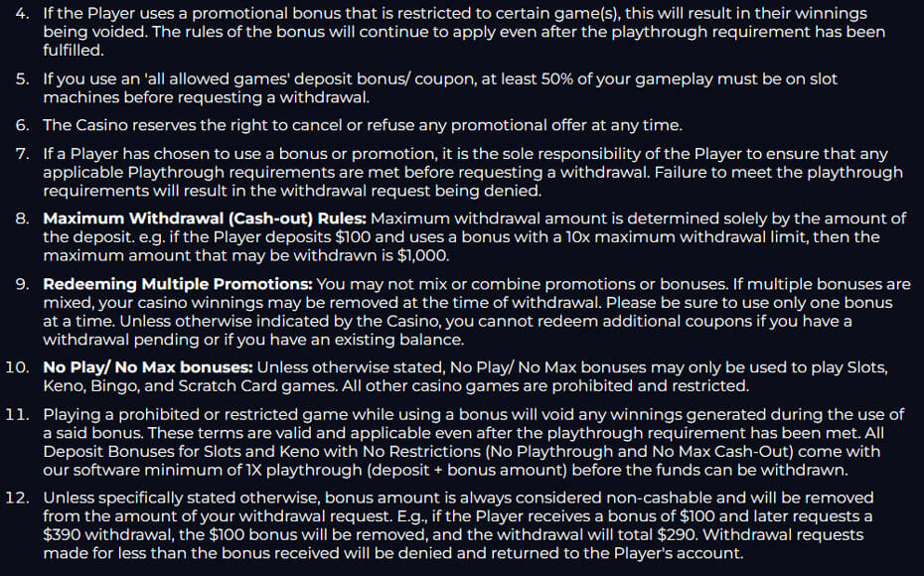
Task: Click 'Slots, Keno, Bingo, and Scratch Card games' text
Action: (199, 386)
